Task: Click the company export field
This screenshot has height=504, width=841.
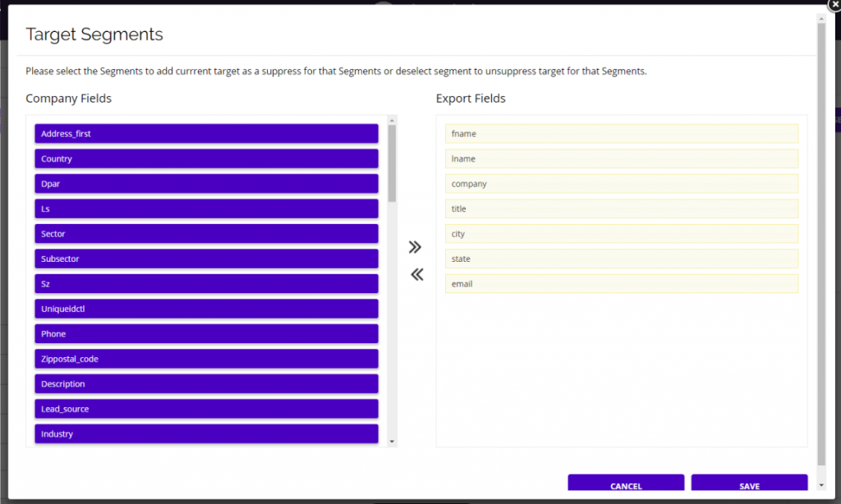Action: pos(622,183)
